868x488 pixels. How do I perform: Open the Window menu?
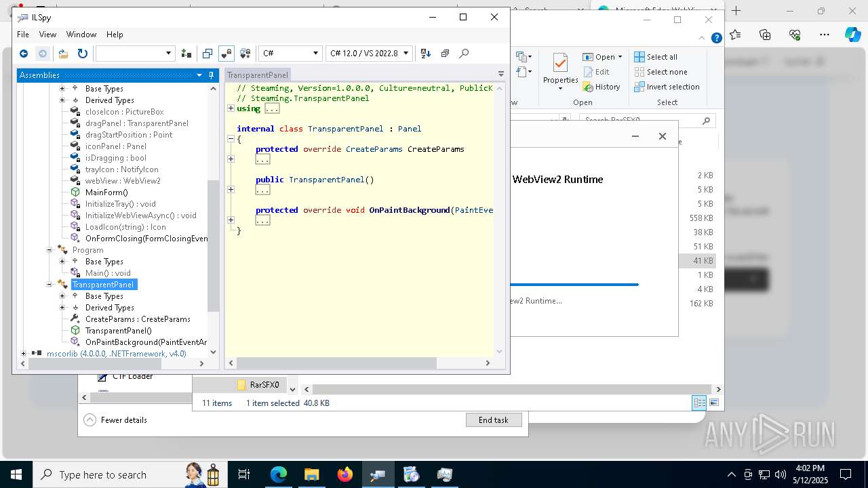[81, 35]
